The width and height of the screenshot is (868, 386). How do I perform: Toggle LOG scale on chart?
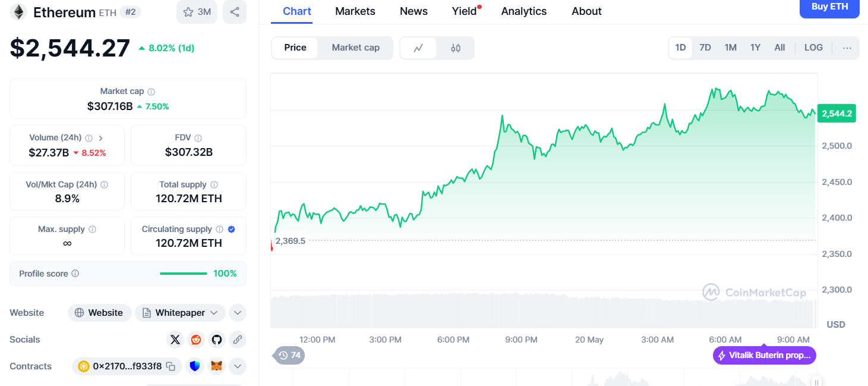pyautogui.click(x=813, y=48)
